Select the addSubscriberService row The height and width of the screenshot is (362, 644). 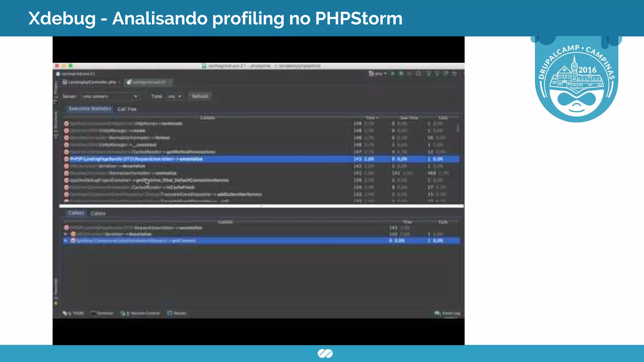click(261, 195)
